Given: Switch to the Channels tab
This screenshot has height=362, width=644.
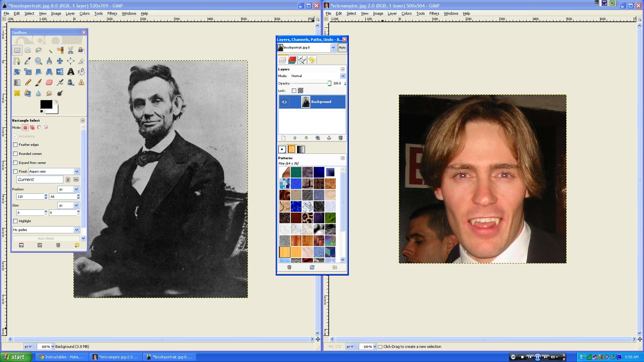Looking at the screenshot, I should pos(292,60).
